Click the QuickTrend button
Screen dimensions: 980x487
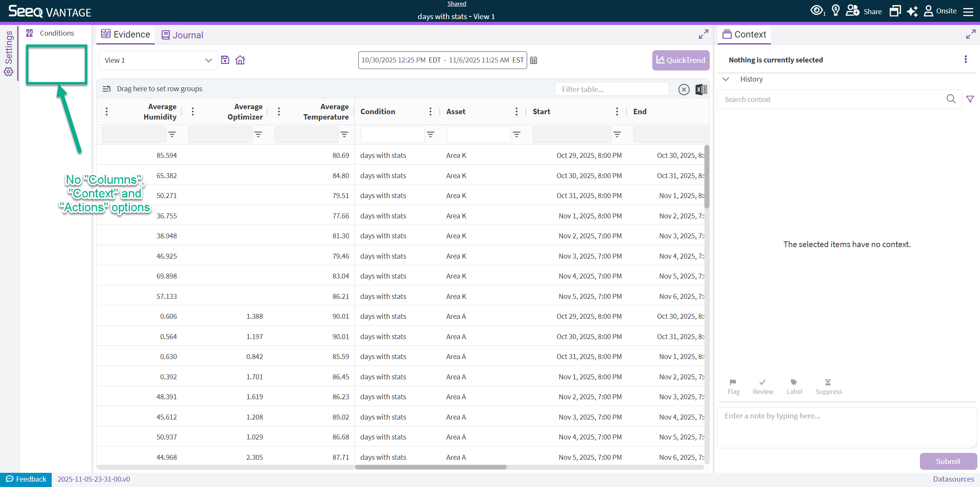click(x=681, y=60)
